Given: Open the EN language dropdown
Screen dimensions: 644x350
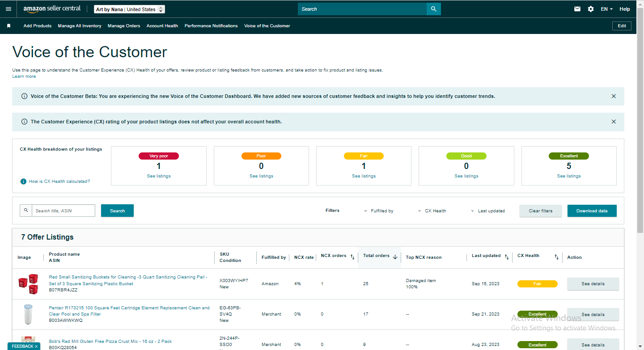Looking at the screenshot, I should (607, 9).
